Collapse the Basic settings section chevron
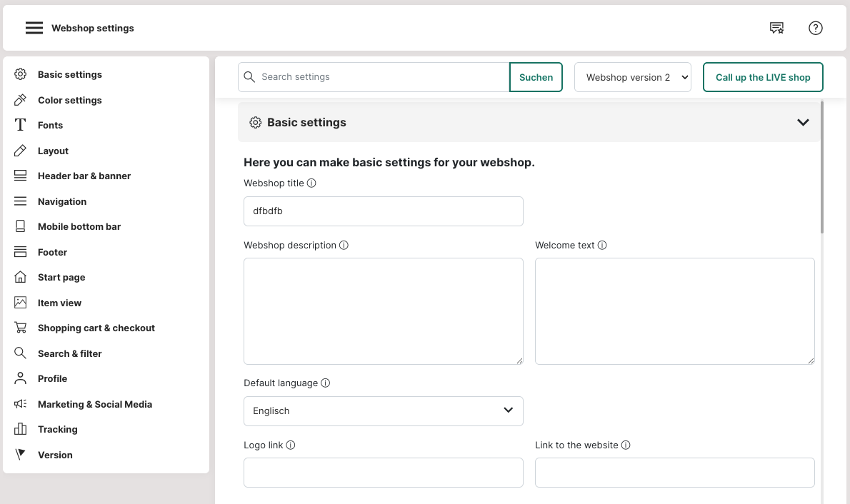 [x=803, y=122]
